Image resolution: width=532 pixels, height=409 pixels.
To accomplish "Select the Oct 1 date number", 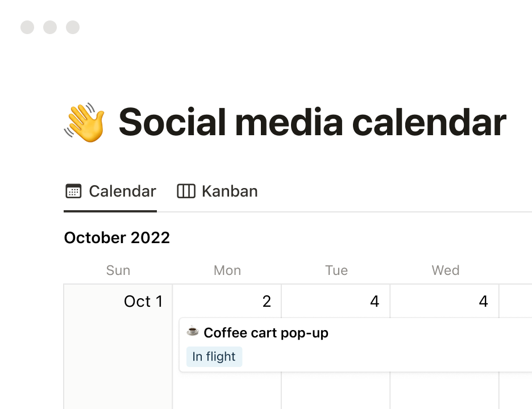I will (x=143, y=301).
